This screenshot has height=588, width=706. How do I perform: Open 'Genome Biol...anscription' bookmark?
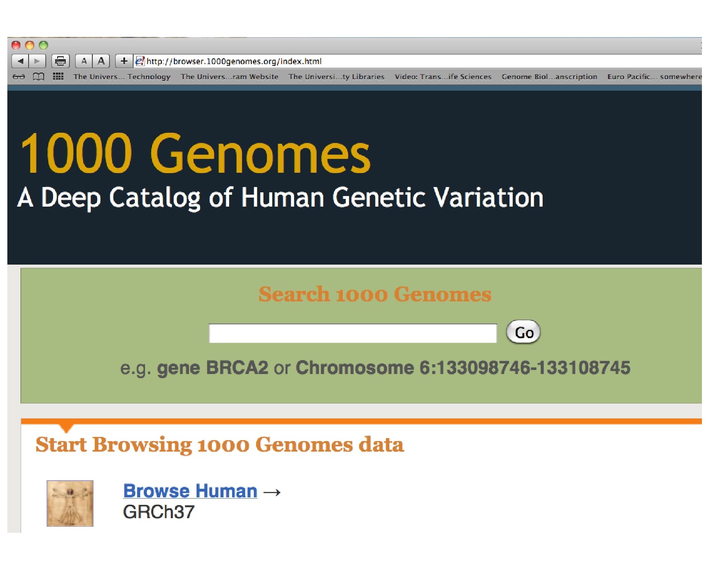click(x=549, y=77)
